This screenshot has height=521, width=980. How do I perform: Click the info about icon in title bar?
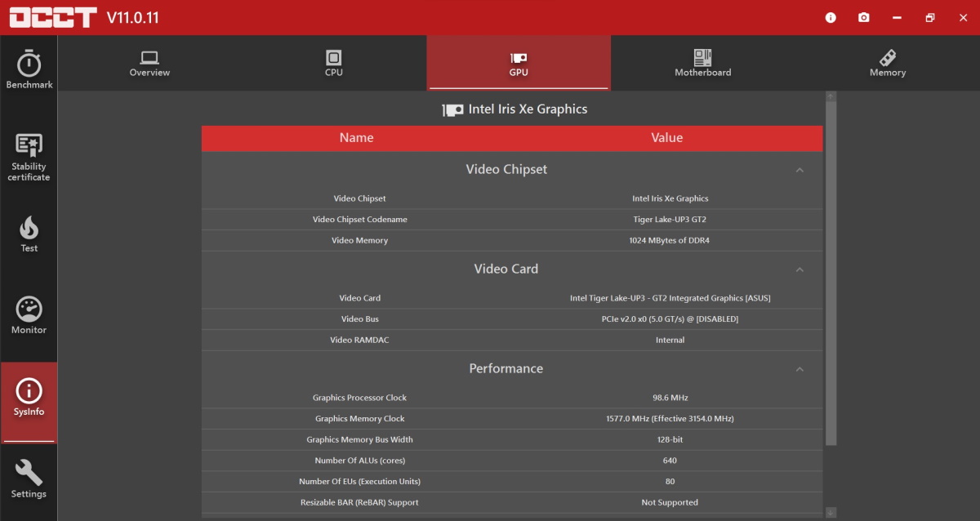(x=831, y=17)
